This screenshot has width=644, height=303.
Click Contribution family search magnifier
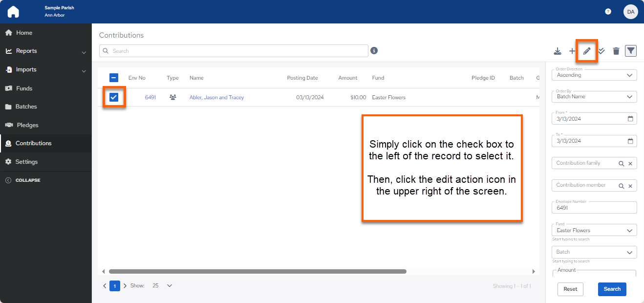point(622,164)
